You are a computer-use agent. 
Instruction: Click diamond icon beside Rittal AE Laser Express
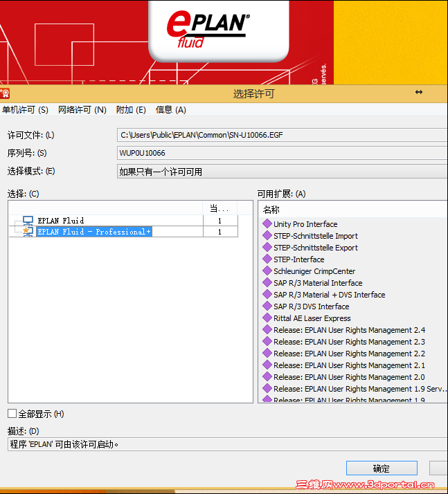pos(267,318)
